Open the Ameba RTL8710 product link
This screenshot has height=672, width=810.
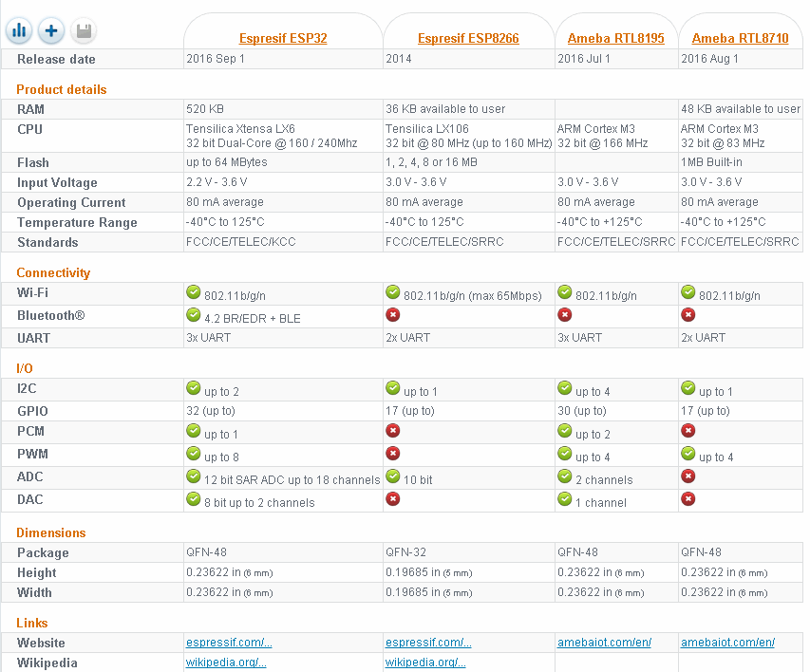coord(741,38)
